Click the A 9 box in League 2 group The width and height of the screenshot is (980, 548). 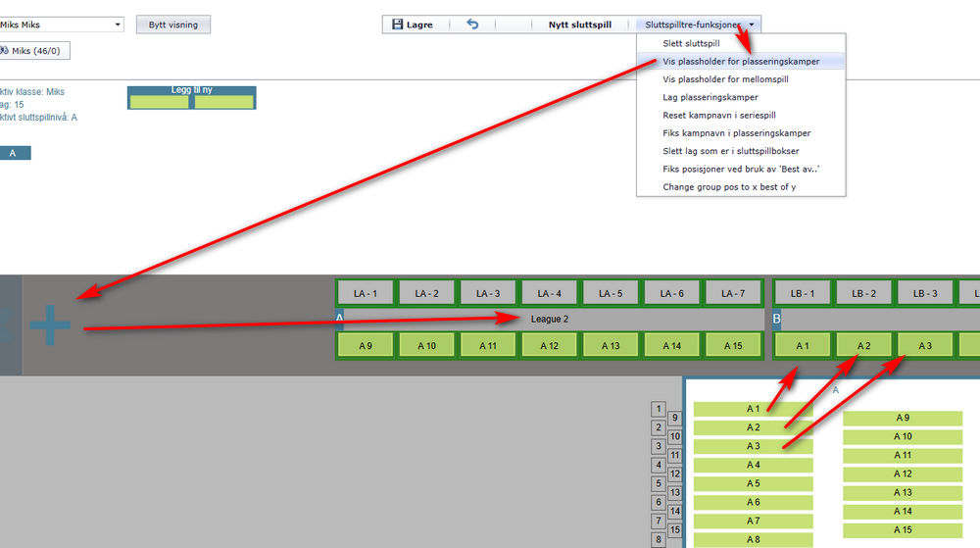pyautogui.click(x=366, y=345)
